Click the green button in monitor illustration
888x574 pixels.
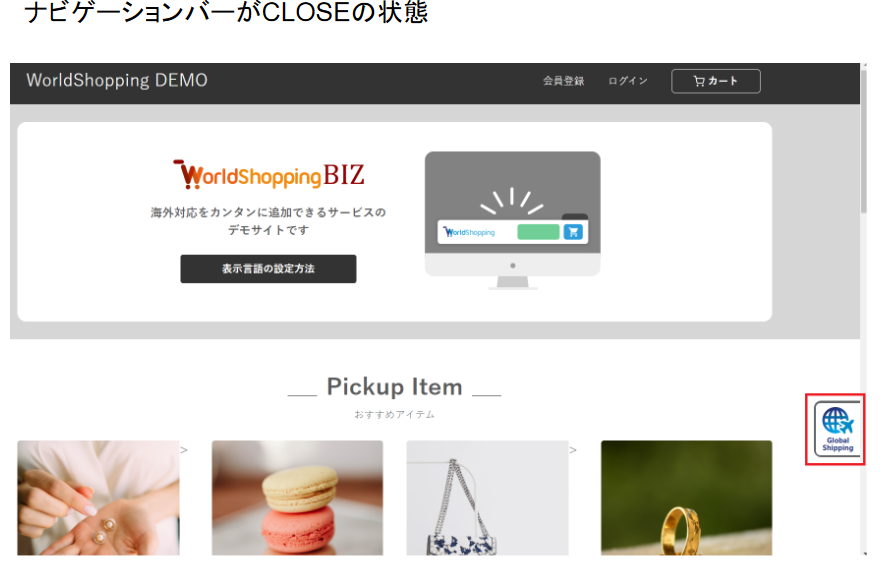[x=538, y=232]
